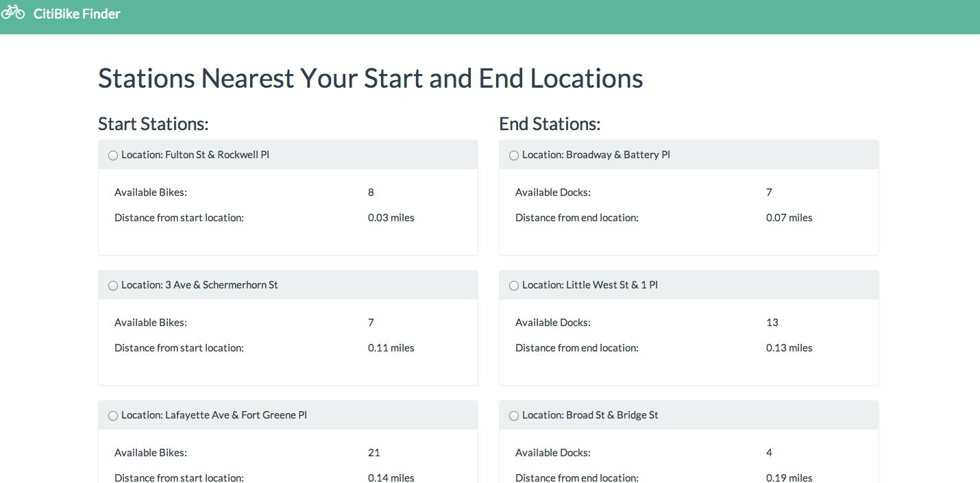980x483 pixels.
Task: Click the available bikes value 8
Action: (x=371, y=193)
